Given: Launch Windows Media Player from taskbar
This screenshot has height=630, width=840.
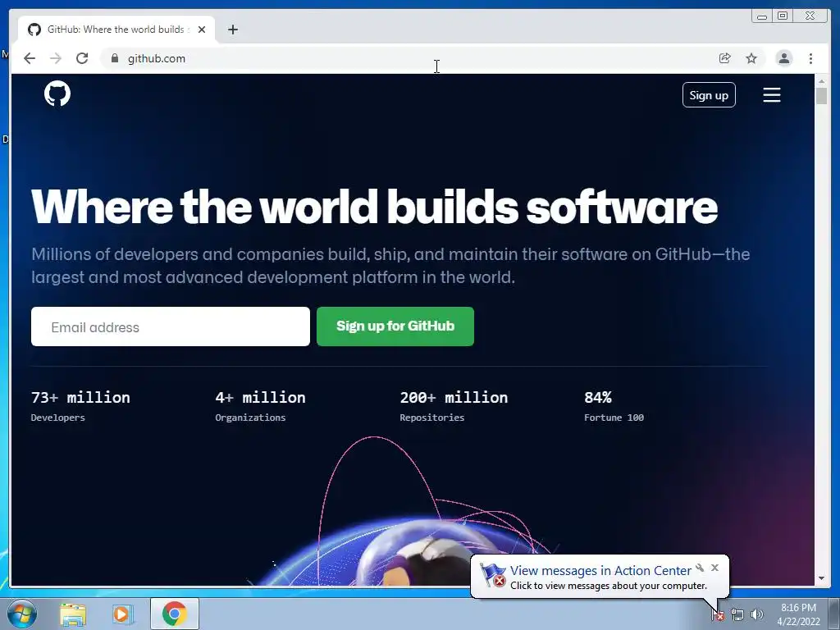Looking at the screenshot, I should 122,614.
